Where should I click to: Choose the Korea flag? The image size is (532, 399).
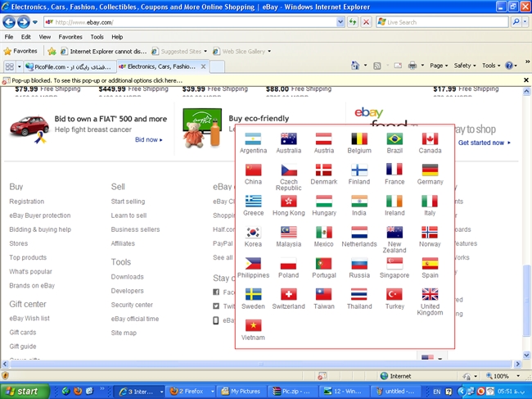point(253,232)
